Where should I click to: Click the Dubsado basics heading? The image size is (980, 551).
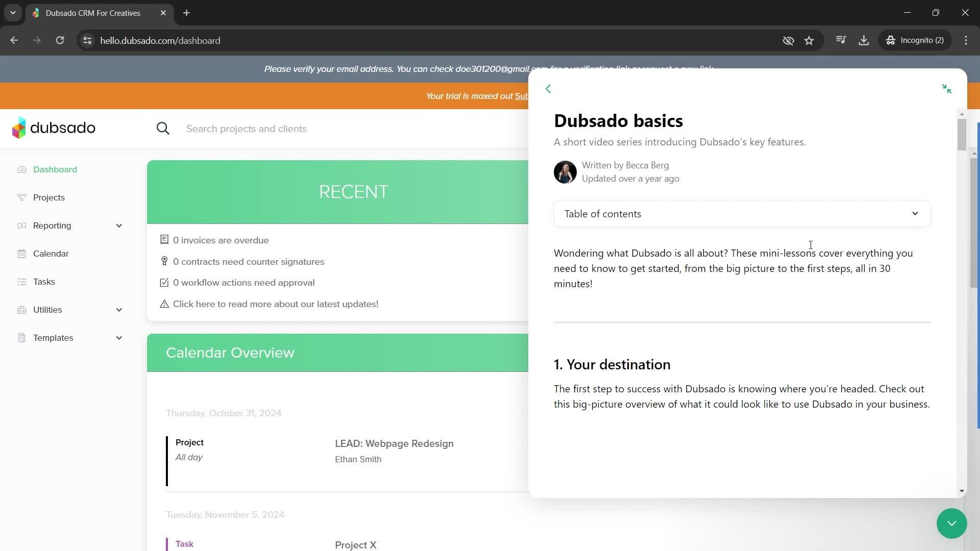pos(618,121)
